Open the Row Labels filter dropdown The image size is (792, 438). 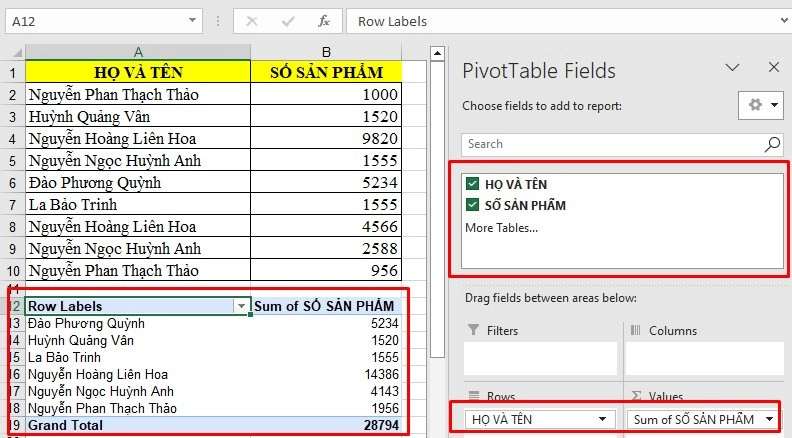coord(240,306)
